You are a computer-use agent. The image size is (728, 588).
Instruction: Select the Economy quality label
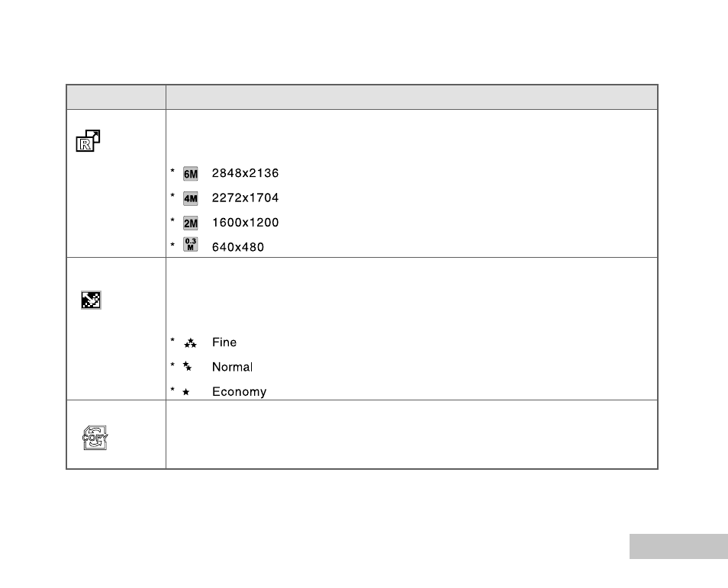pos(239,392)
